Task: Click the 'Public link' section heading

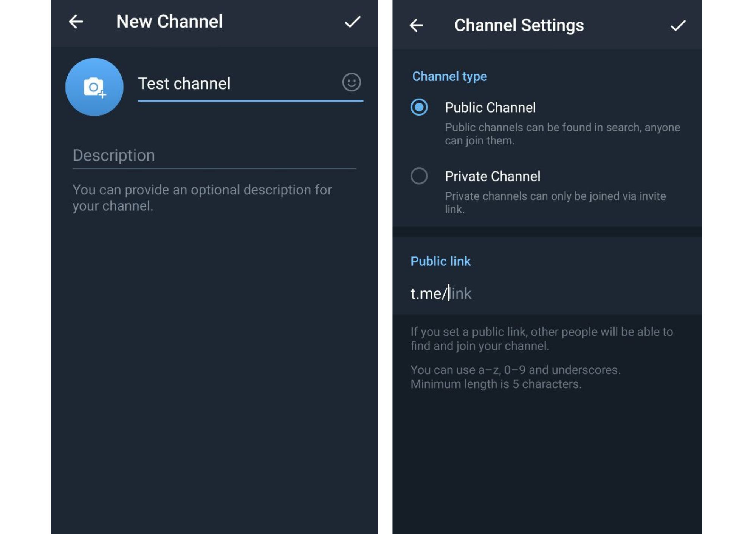Action: click(x=440, y=261)
